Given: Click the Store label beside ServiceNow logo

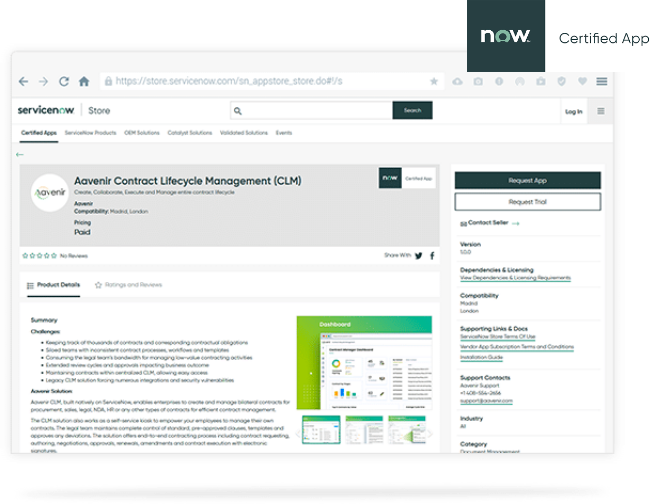Looking at the screenshot, I should [99, 111].
